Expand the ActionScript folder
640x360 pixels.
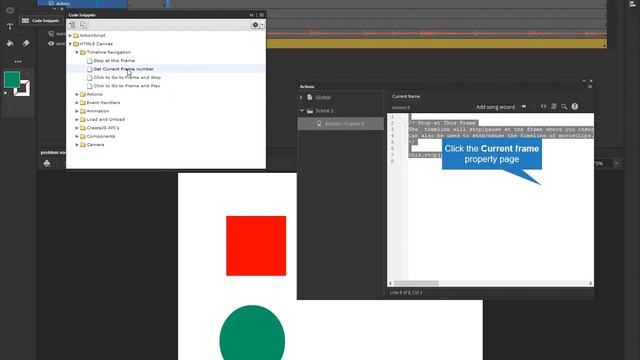[x=70, y=36]
